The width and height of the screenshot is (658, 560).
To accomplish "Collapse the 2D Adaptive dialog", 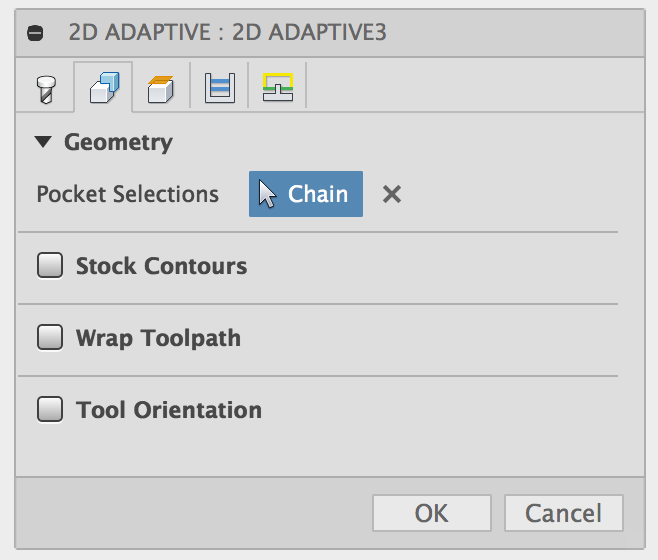I will coord(36,32).
